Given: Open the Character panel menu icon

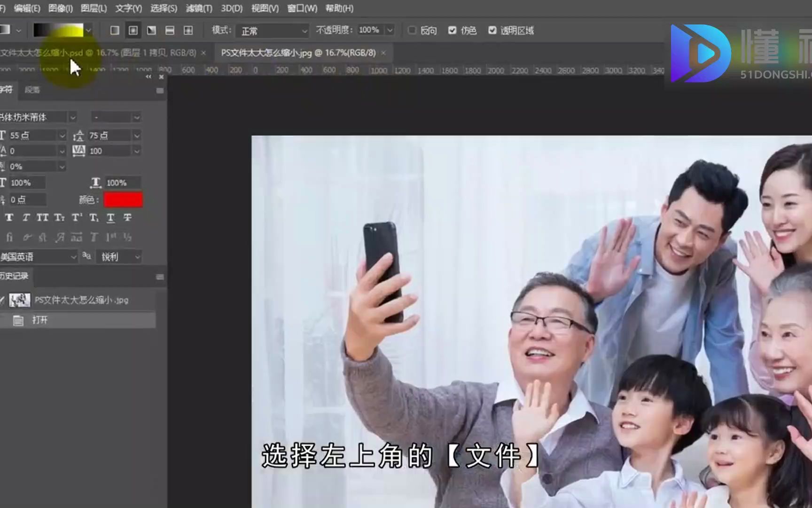Looking at the screenshot, I should pyautogui.click(x=160, y=90).
